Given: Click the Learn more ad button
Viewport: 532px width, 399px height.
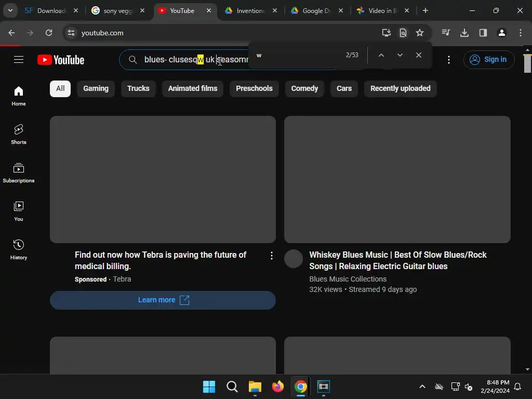Looking at the screenshot, I should tap(163, 300).
